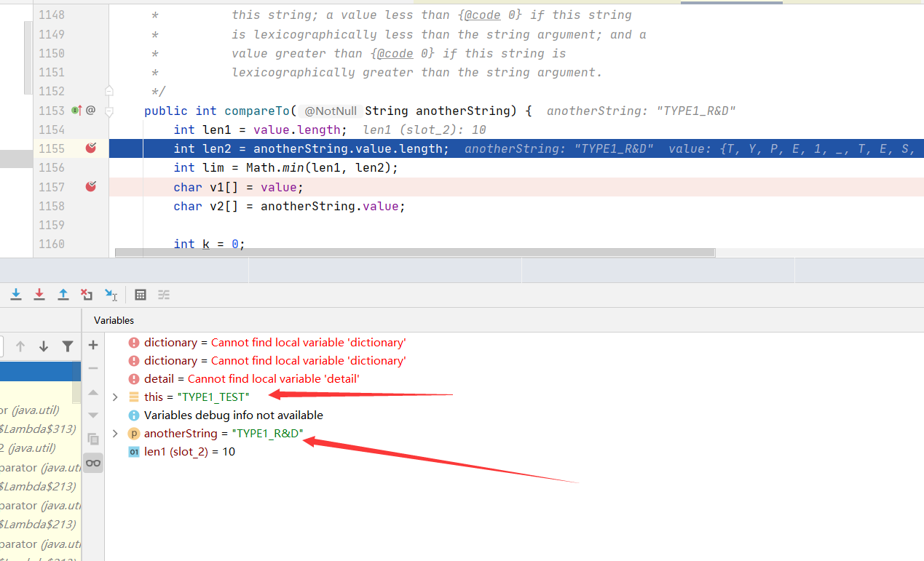Click the parameter icon beside anotherString
924x561 pixels.
(x=133, y=433)
